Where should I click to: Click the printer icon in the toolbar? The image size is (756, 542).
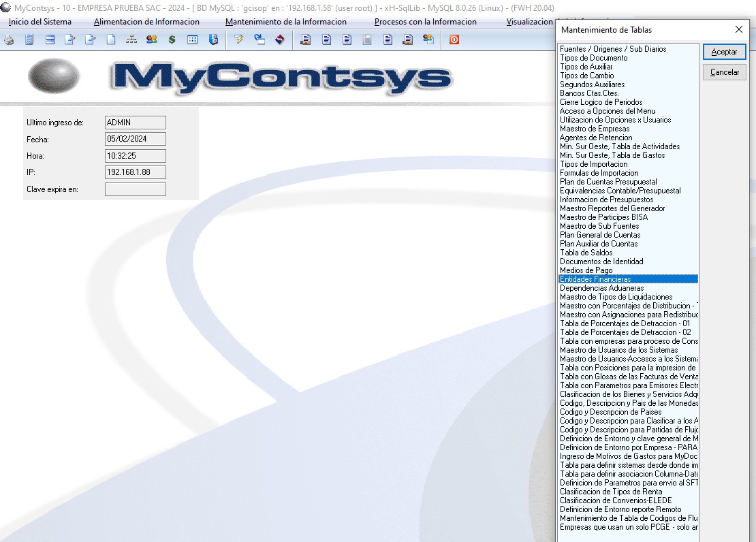point(9,40)
